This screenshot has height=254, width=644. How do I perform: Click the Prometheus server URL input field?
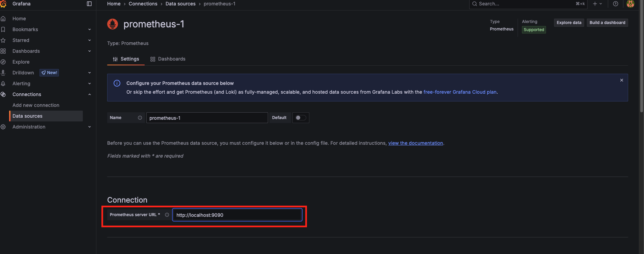coord(237,215)
